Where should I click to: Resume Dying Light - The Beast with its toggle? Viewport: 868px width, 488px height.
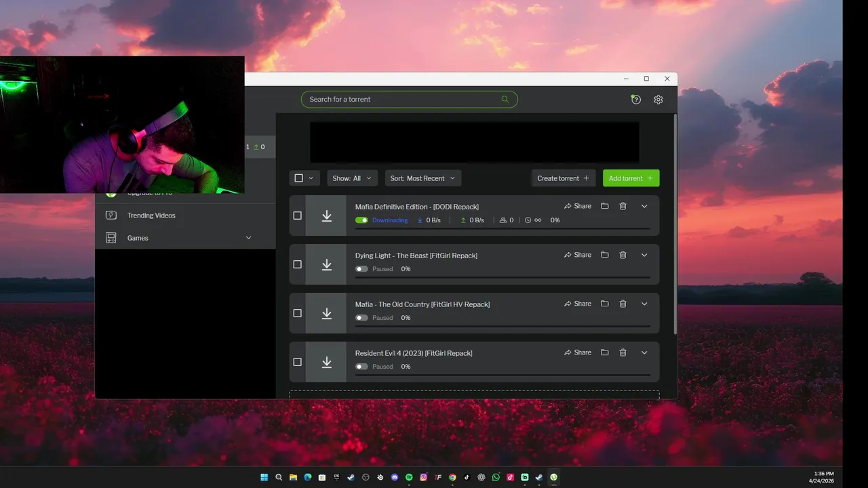[x=361, y=269]
